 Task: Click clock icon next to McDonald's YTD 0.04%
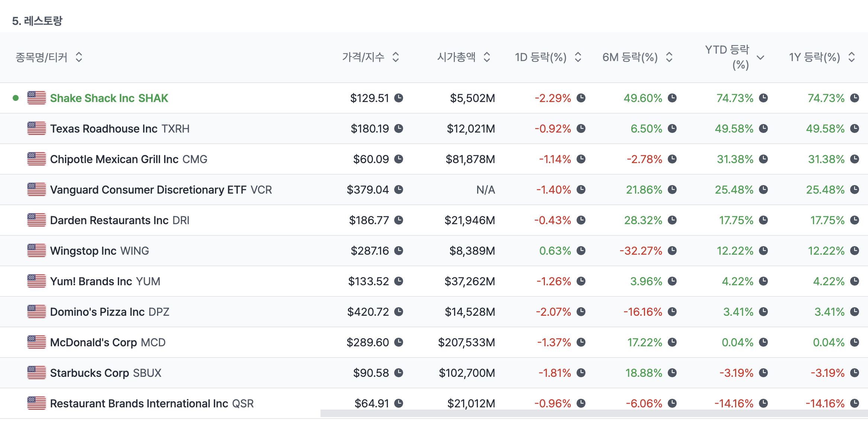point(763,342)
